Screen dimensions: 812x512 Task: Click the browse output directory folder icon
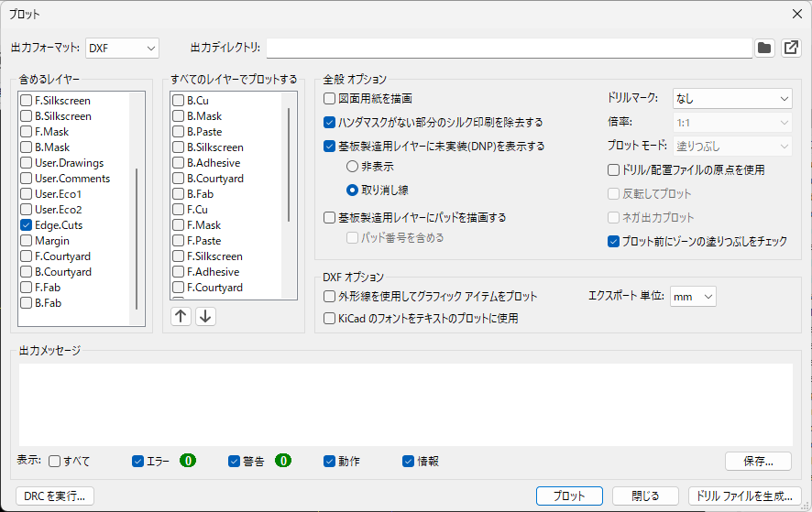[764, 48]
